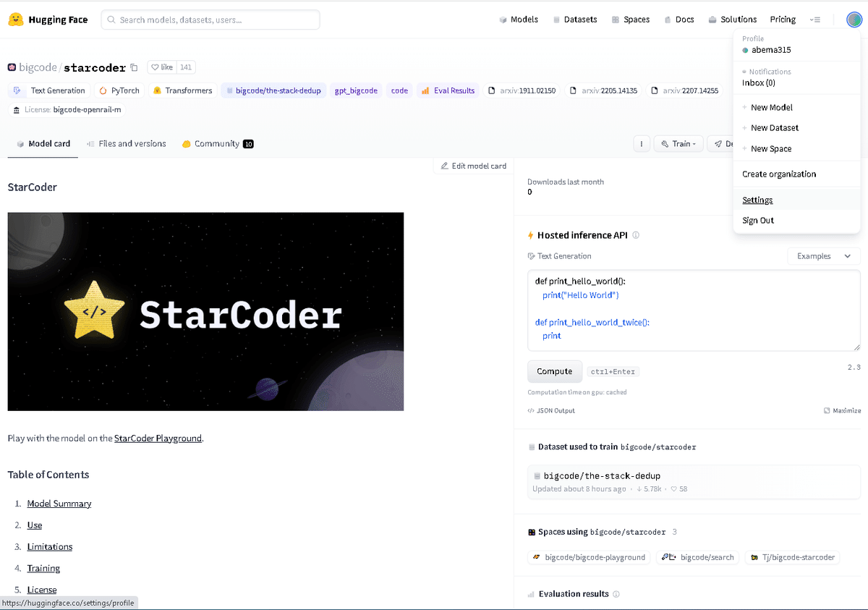Click your profile avatar

tap(854, 20)
